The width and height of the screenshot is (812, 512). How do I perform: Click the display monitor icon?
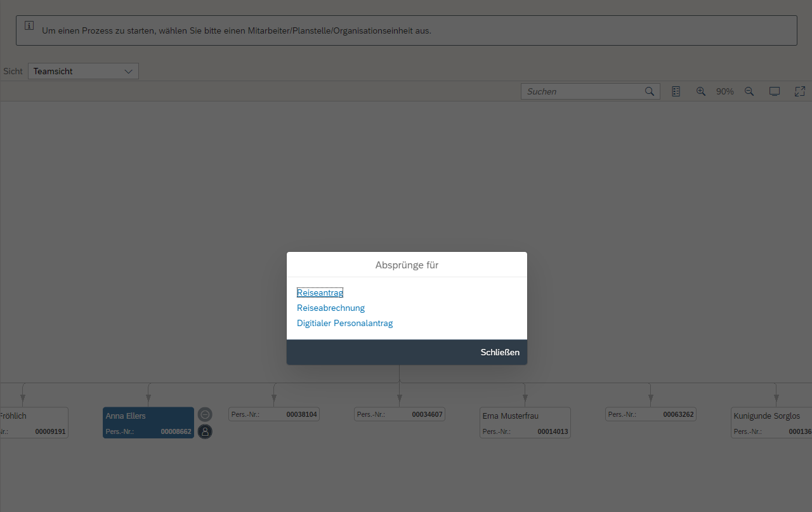775,91
